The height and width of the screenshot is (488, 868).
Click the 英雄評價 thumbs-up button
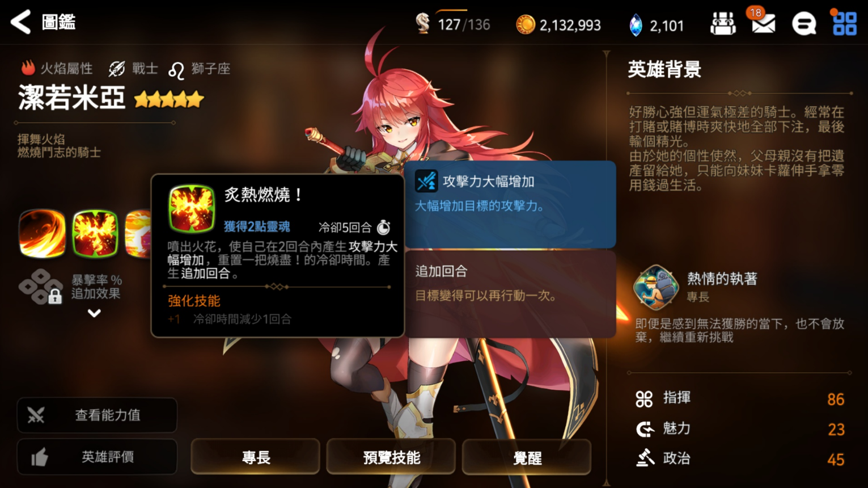coord(97,457)
